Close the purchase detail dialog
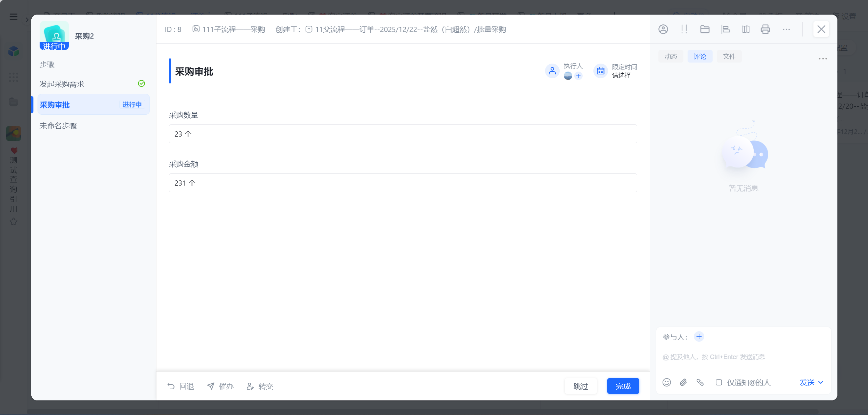 click(x=821, y=29)
